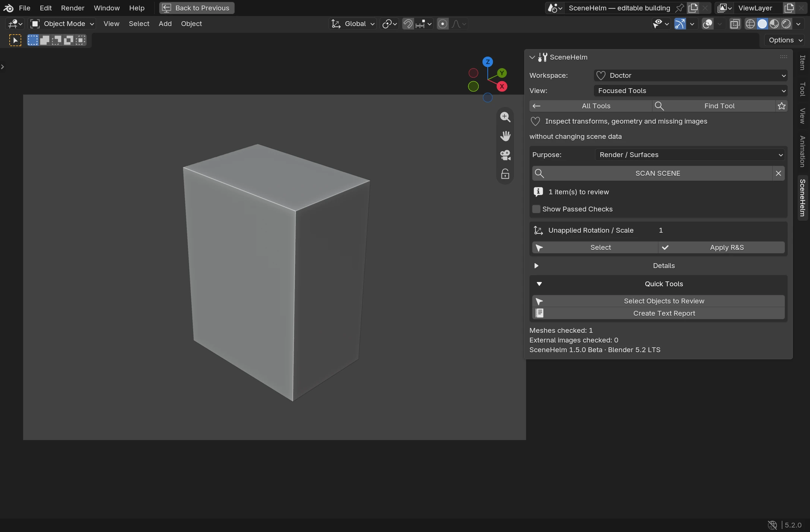Click the Blender logo icon

click(x=8, y=8)
